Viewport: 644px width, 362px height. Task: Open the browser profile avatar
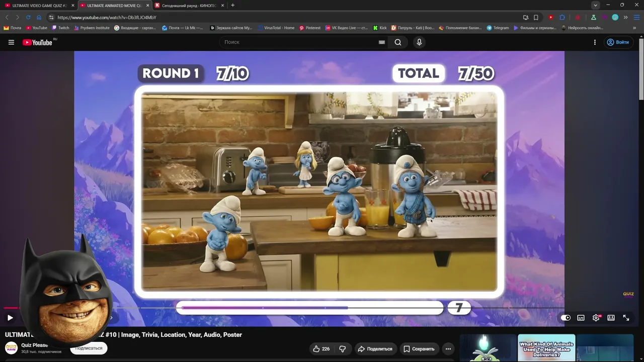coord(615,17)
